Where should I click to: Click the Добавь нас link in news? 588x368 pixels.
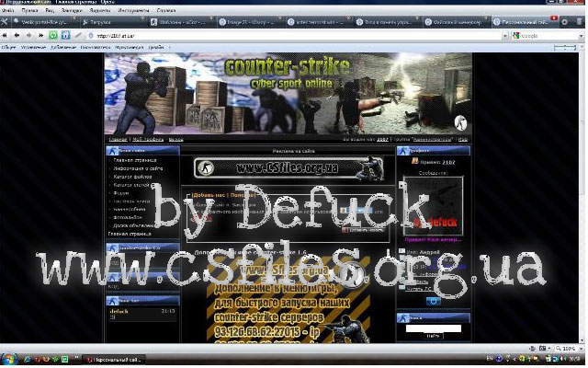point(209,195)
